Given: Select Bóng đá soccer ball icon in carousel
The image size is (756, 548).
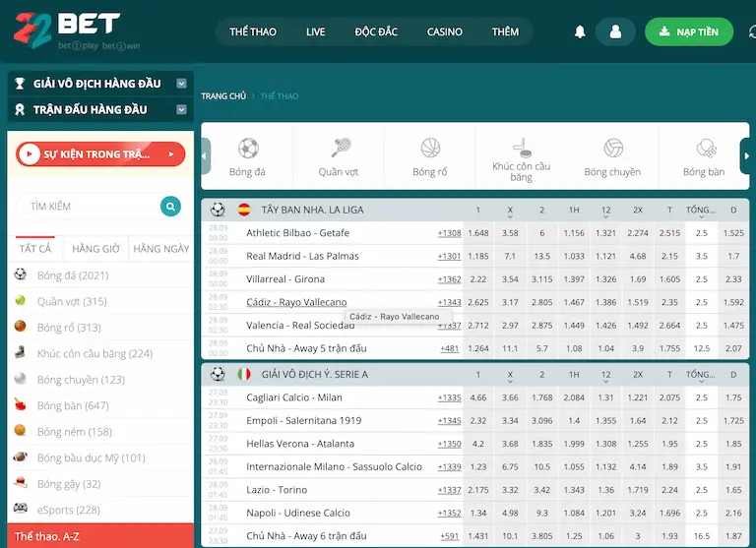Looking at the screenshot, I should coord(248,149).
